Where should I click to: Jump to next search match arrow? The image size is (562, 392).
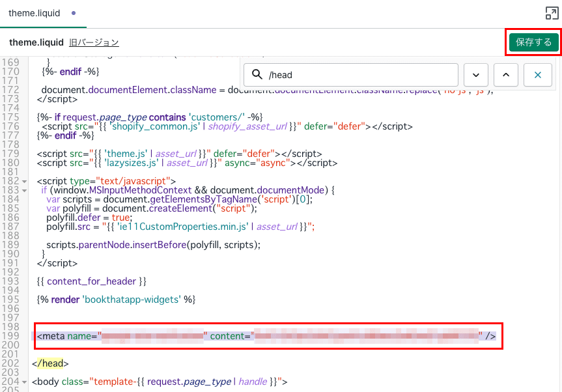[x=475, y=75]
